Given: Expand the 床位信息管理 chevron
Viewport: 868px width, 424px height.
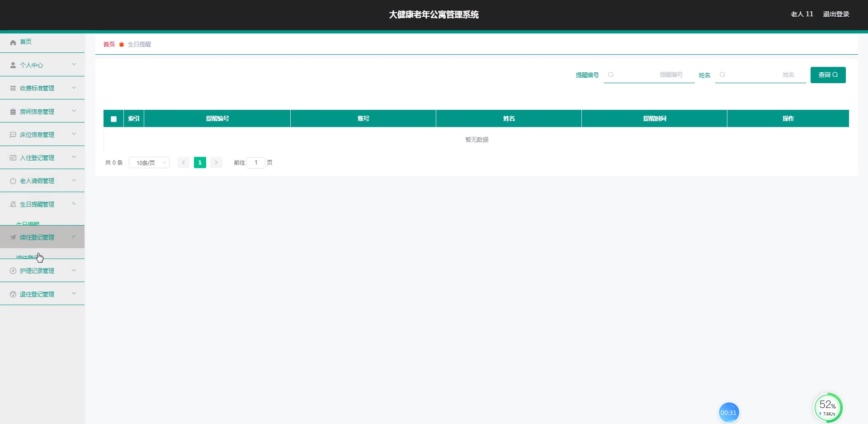Looking at the screenshot, I should point(74,134).
